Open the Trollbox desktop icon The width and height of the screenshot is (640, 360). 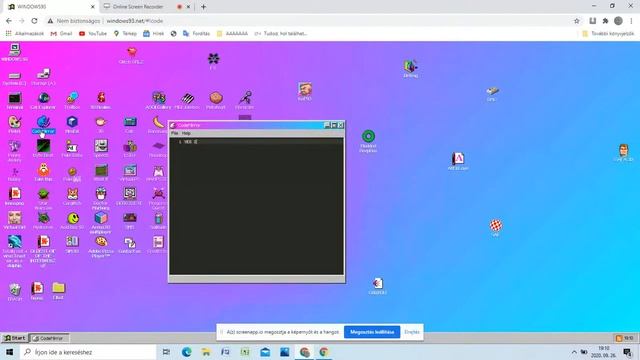72,101
